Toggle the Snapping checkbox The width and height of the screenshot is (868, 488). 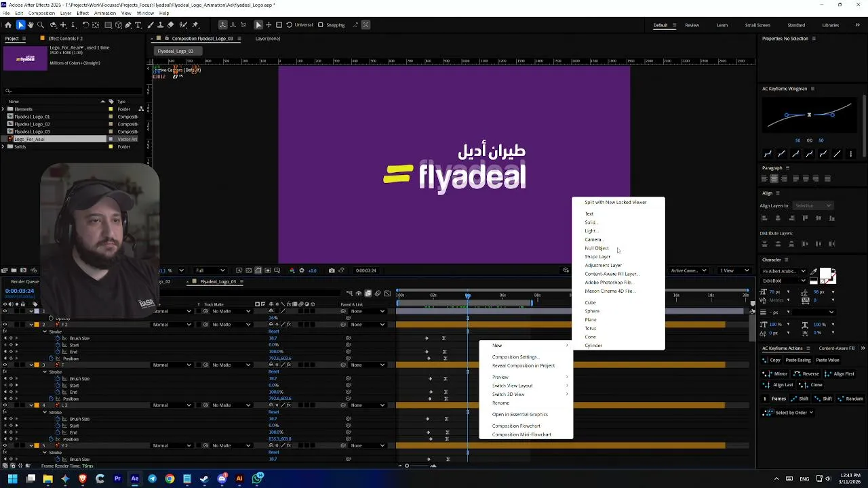319,25
